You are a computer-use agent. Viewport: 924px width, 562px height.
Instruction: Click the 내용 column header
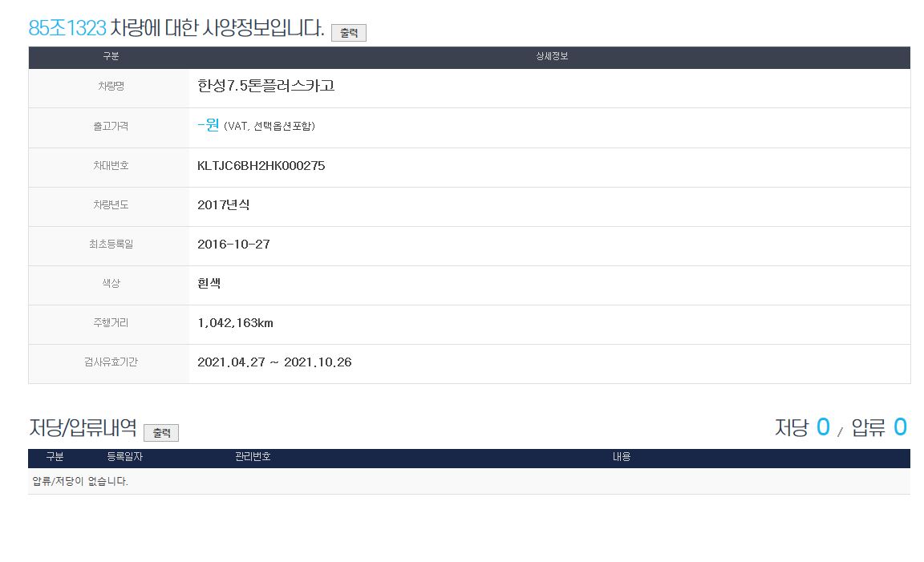click(622, 457)
